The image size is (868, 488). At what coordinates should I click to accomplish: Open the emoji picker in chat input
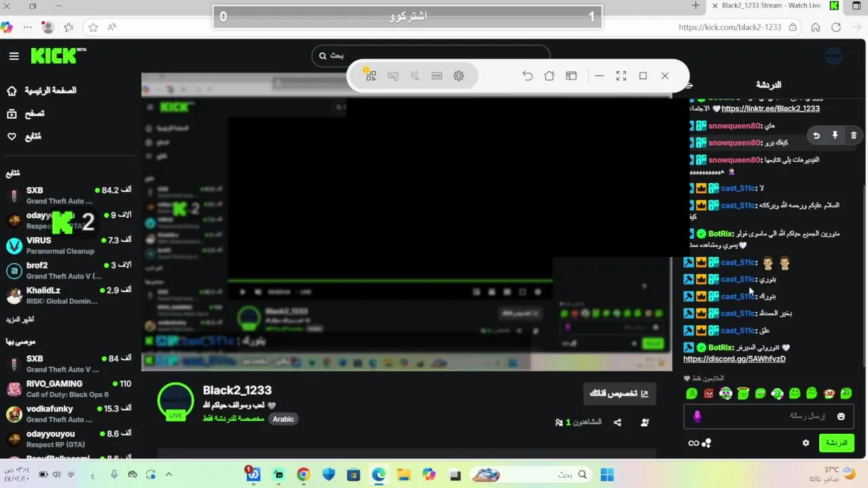pyautogui.click(x=842, y=416)
